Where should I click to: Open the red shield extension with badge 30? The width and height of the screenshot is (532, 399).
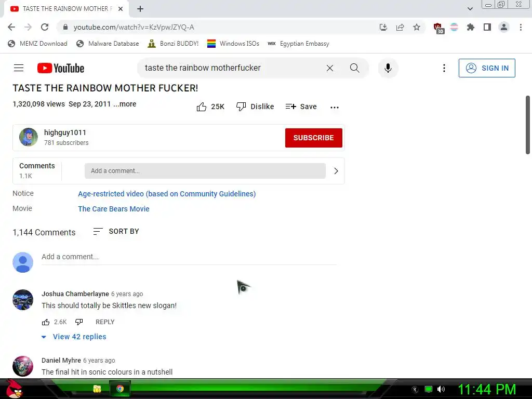tap(438, 28)
